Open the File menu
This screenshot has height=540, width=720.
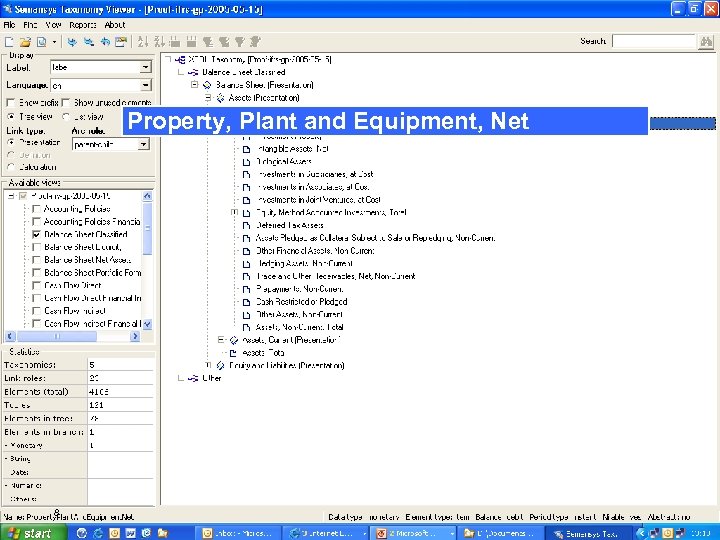click(x=9, y=25)
